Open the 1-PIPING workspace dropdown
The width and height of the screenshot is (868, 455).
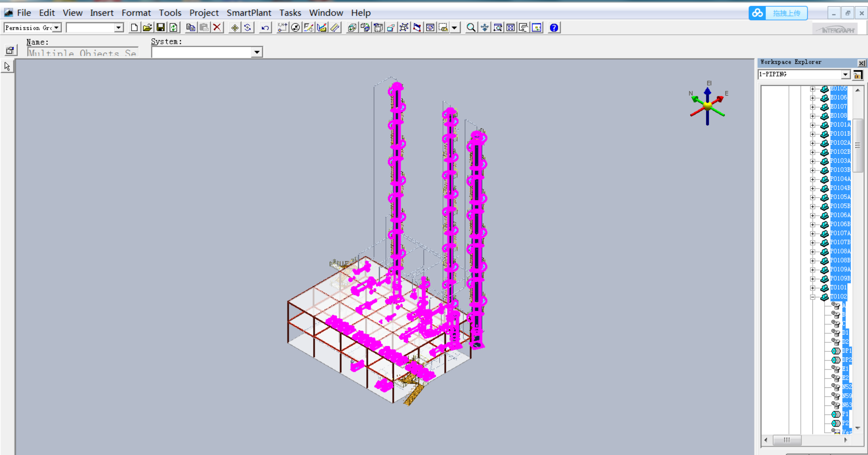click(x=845, y=75)
